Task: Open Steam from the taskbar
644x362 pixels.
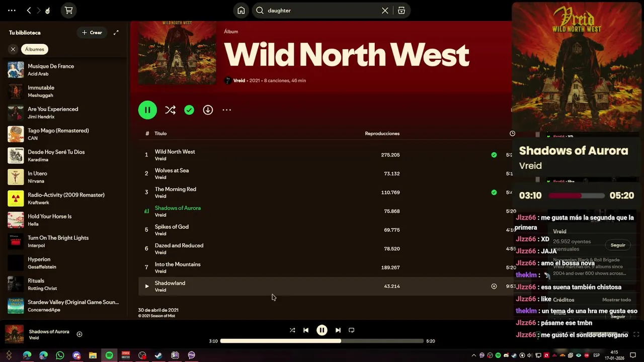Action: (x=158, y=355)
